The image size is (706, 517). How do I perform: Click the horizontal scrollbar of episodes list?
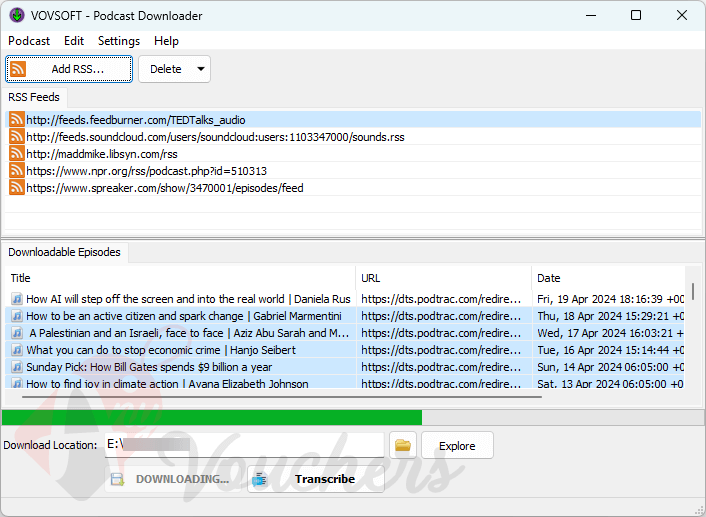[x=281, y=397]
